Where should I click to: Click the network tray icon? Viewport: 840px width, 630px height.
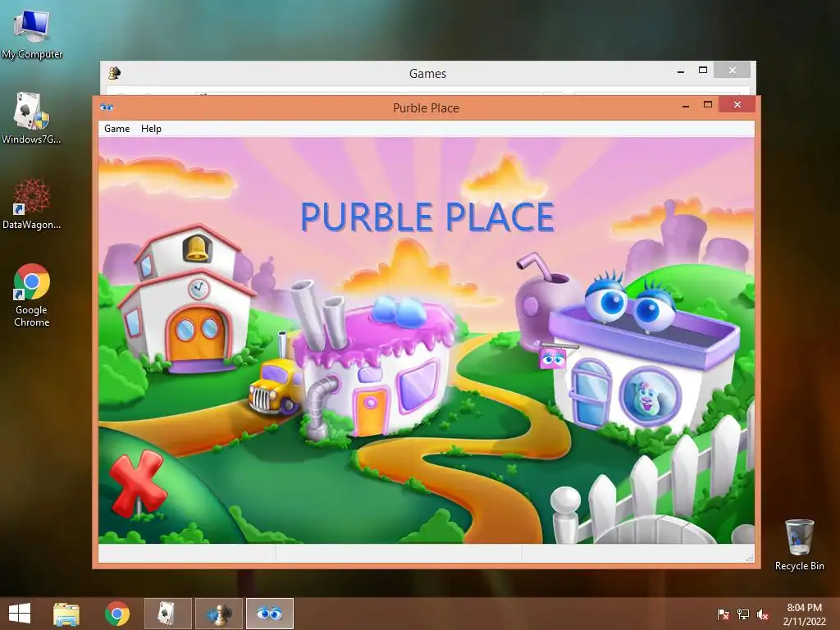(x=743, y=614)
